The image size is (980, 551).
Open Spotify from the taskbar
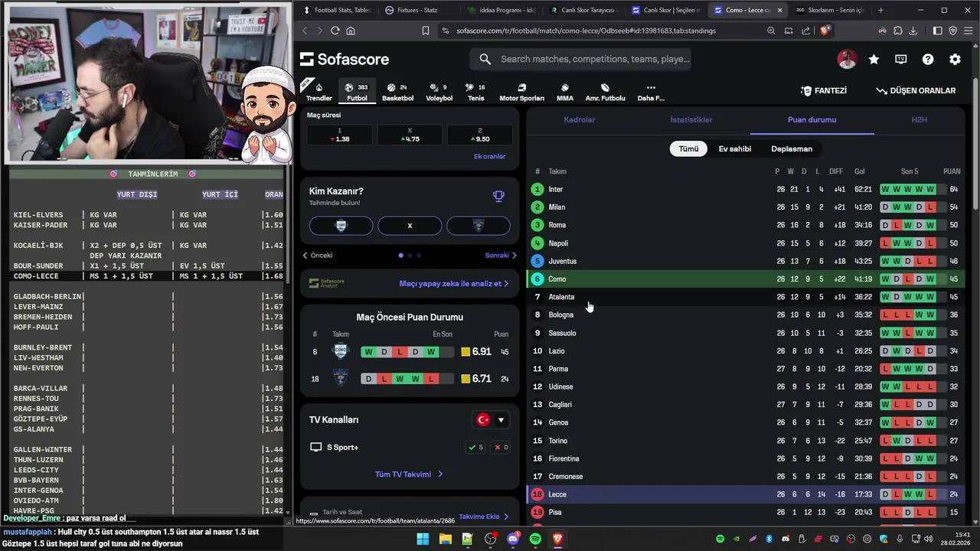coord(535,540)
